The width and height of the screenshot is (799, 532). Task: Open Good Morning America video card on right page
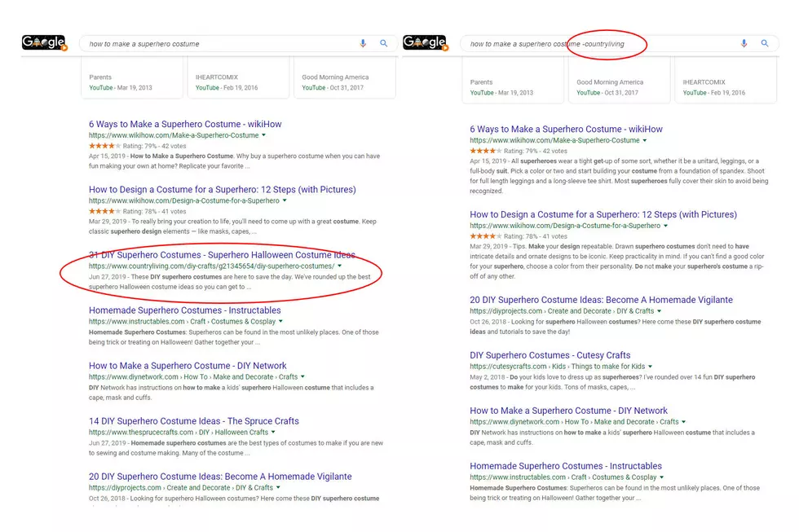(620, 80)
